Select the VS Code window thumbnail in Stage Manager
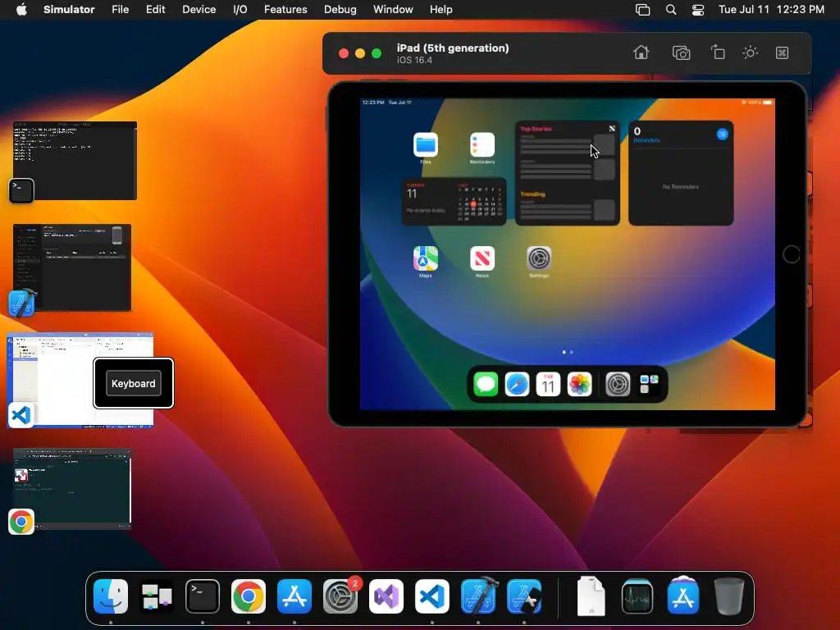This screenshot has height=630, width=840. pos(80,380)
